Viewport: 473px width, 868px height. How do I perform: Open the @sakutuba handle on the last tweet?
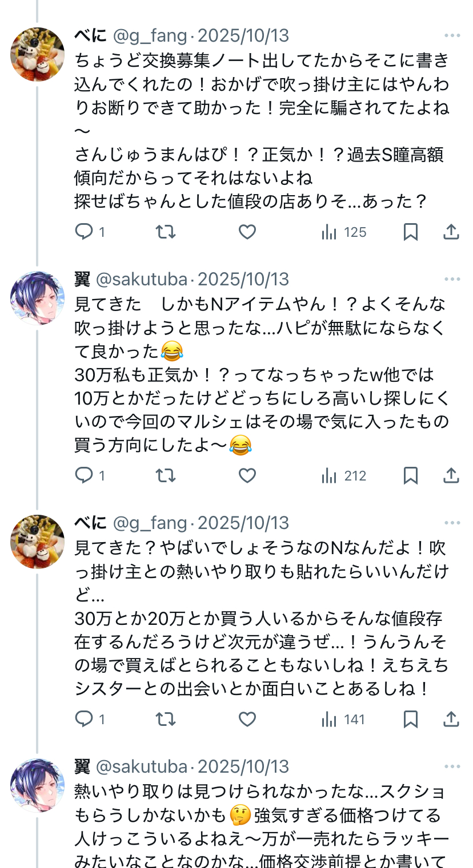tap(142, 766)
